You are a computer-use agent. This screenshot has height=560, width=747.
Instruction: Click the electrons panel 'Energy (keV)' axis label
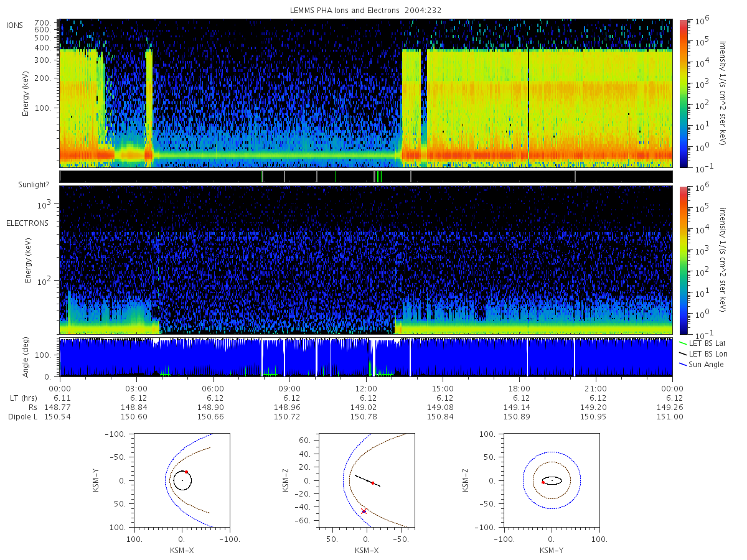click(x=29, y=259)
